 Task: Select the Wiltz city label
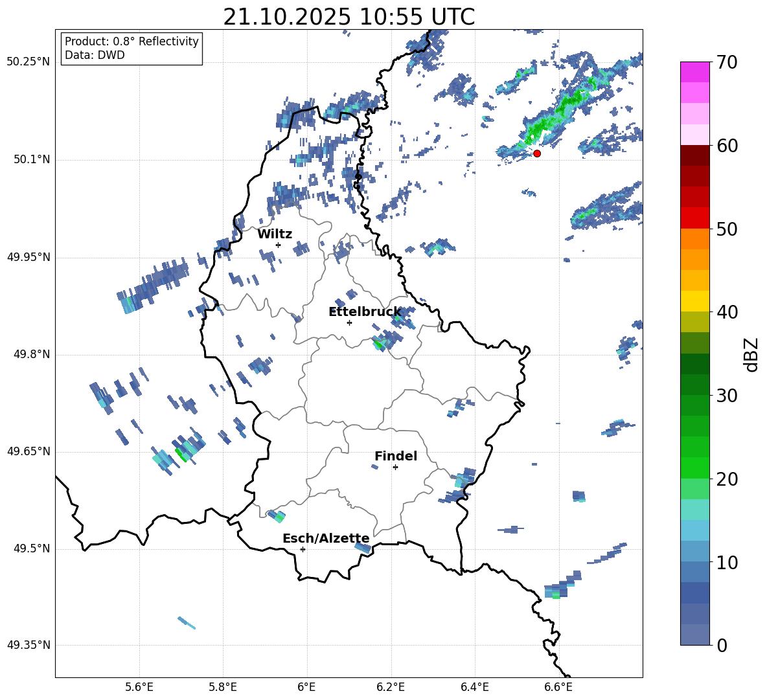pyautogui.click(x=275, y=234)
